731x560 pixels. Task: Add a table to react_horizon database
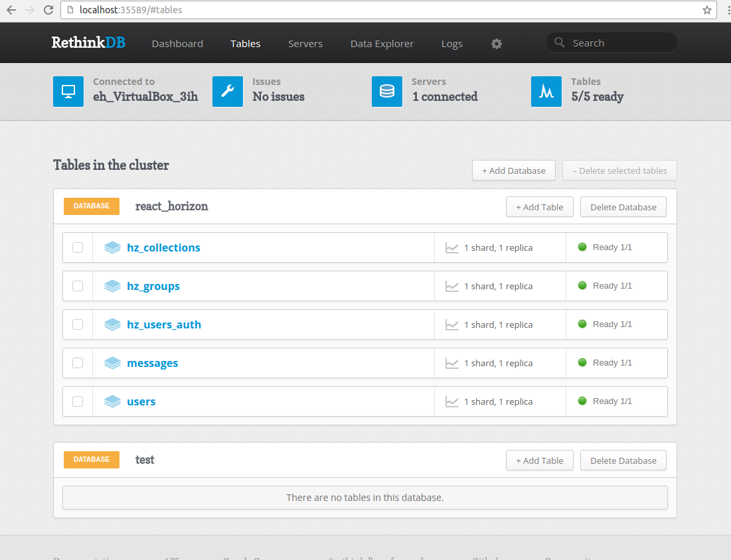tap(539, 207)
